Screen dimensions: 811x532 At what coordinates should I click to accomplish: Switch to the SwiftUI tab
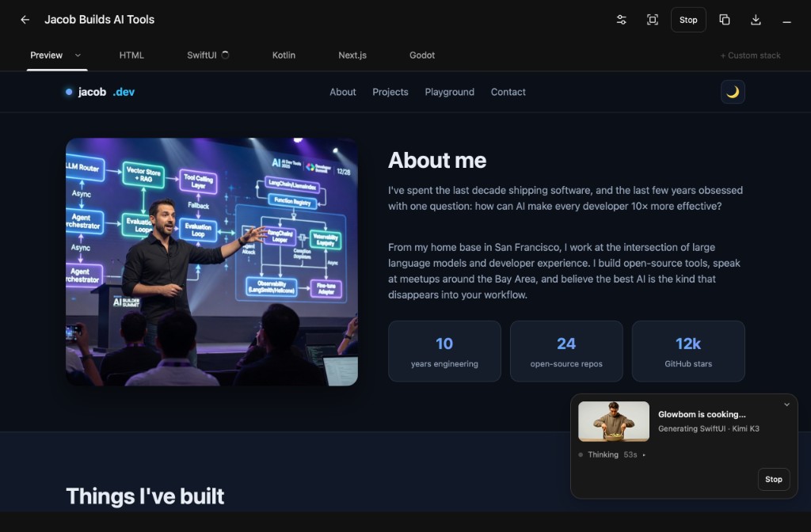click(x=202, y=55)
